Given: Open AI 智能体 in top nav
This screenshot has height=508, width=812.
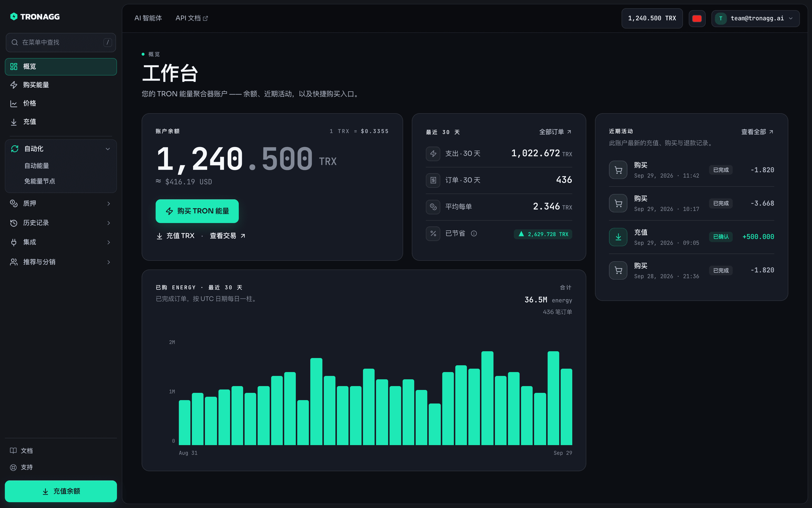Looking at the screenshot, I should point(148,18).
